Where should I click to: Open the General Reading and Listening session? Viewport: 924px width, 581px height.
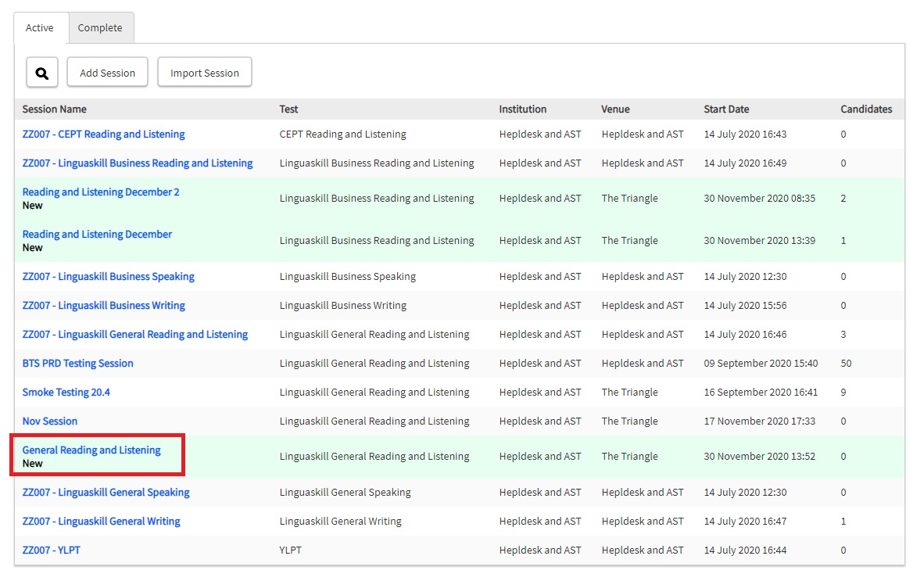[x=91, y=450]
